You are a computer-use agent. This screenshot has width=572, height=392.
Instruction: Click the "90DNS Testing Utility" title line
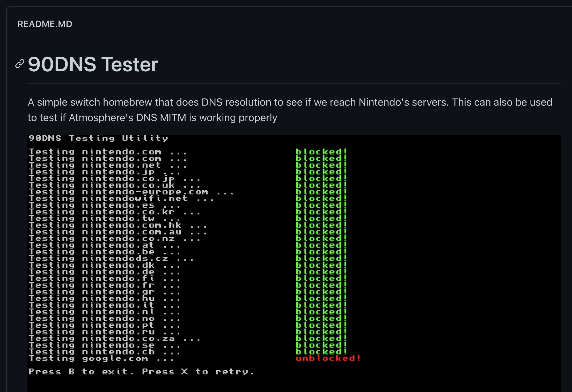98,138
